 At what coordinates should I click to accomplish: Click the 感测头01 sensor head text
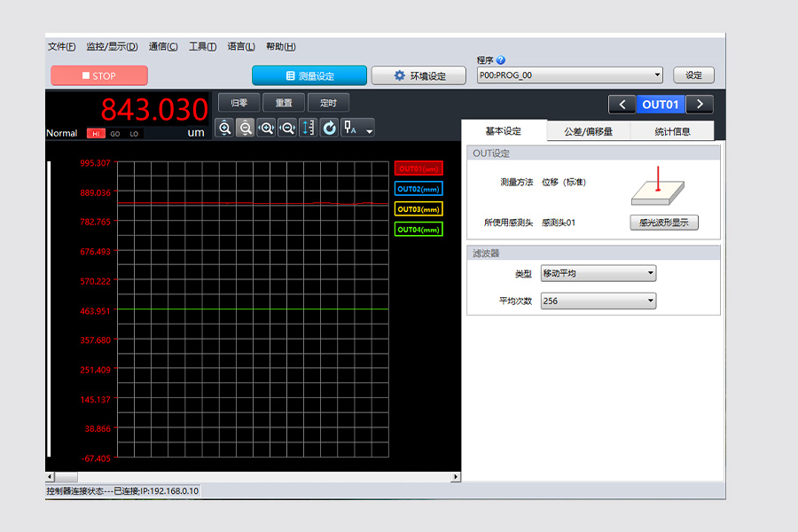pyautogui.click(x=559, y=223)
